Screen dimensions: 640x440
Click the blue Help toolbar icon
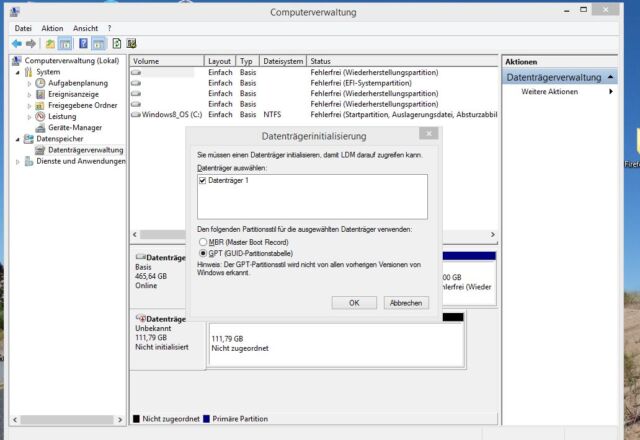click(83, 44)
